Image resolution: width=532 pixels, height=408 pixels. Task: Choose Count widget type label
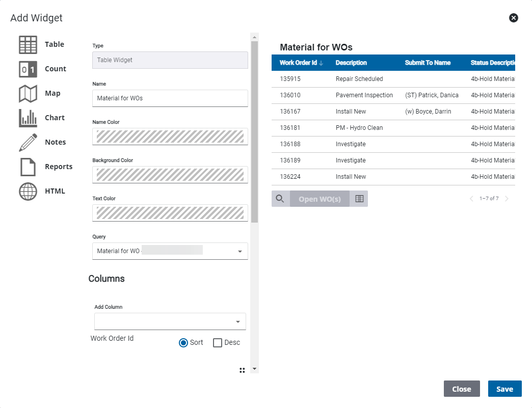coord(56,69)
